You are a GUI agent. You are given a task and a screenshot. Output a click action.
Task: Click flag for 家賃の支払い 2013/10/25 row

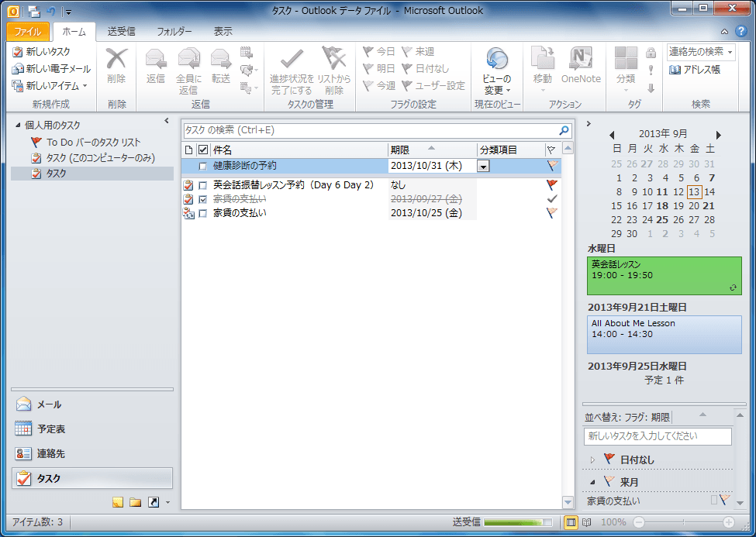click(x=552, y=212)
